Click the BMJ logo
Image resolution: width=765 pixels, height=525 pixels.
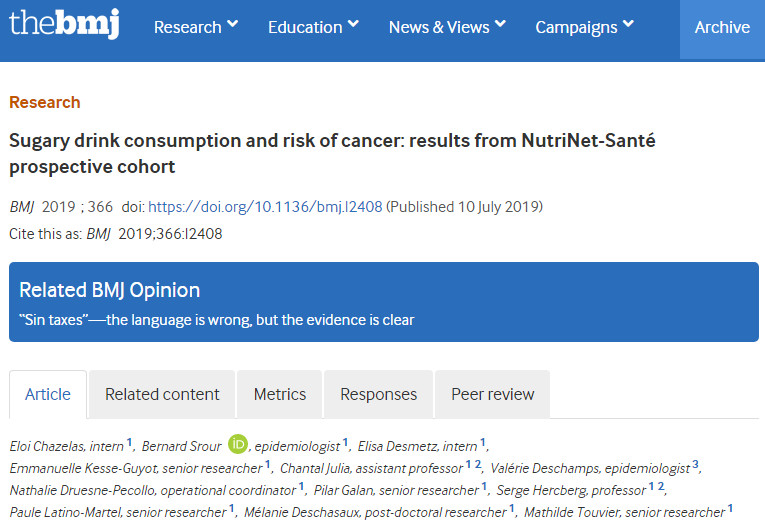tap(64, 23)
